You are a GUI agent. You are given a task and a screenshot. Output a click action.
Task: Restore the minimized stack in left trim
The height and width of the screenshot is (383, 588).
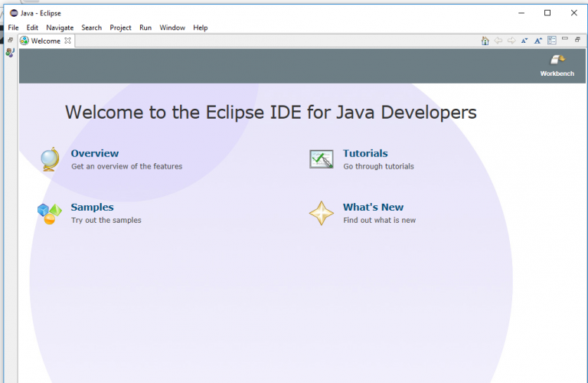coord(10,41)
